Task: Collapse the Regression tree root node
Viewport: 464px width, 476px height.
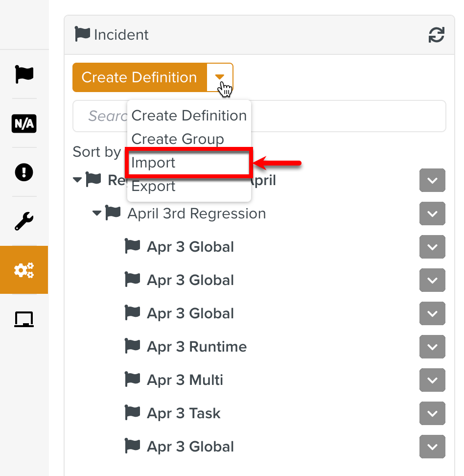Action: point(77,179)
